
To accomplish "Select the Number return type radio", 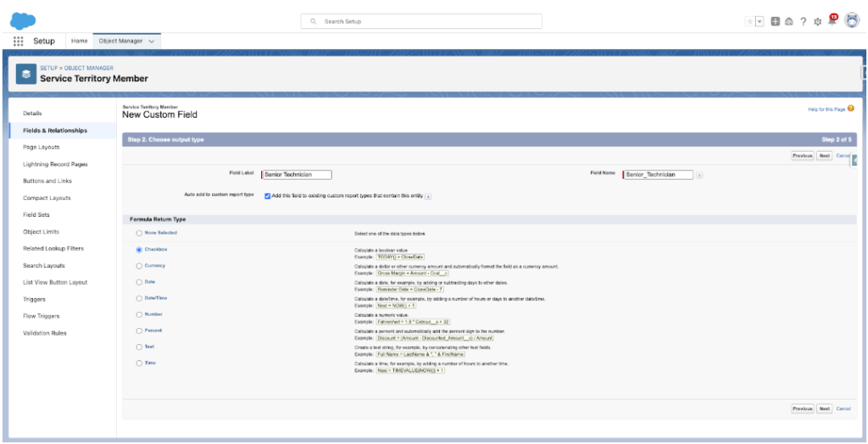I will click(139, 314).
